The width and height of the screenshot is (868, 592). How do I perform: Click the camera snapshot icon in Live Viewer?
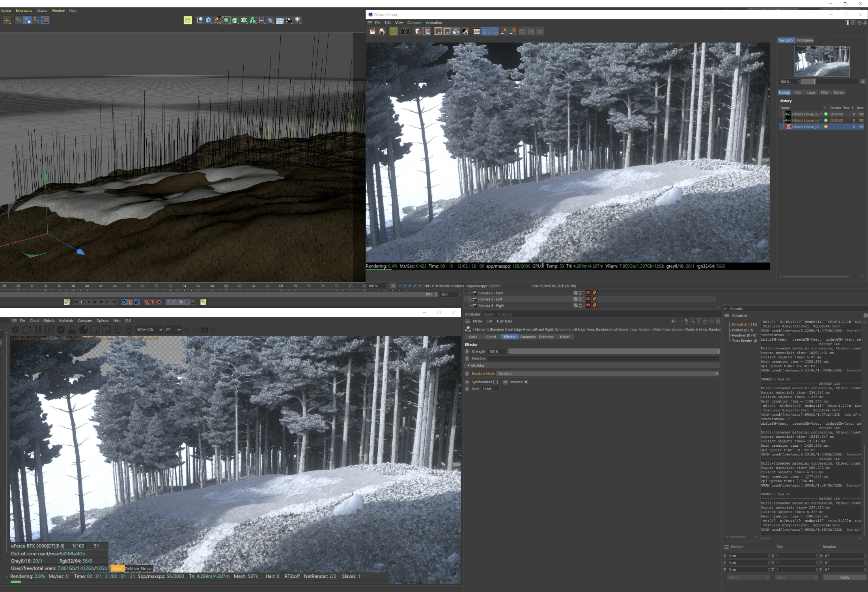pos(205,330)
